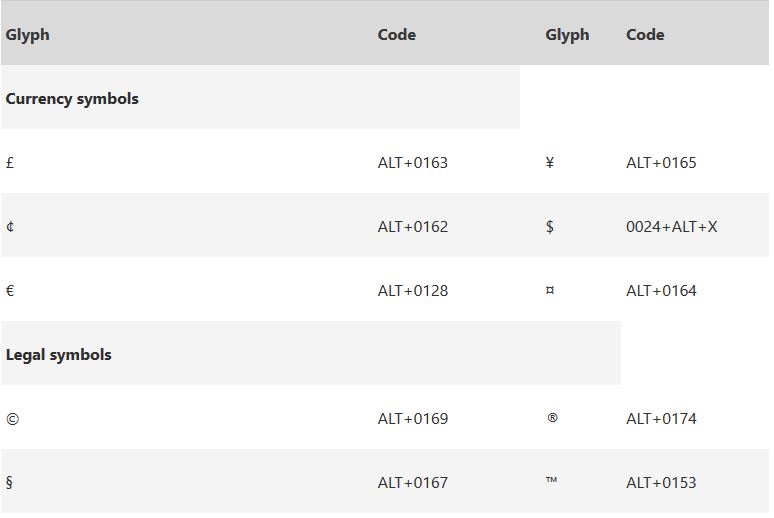774x518 pixels.
Task: Select the euro symbol glyph
Action: coord(10,290)
